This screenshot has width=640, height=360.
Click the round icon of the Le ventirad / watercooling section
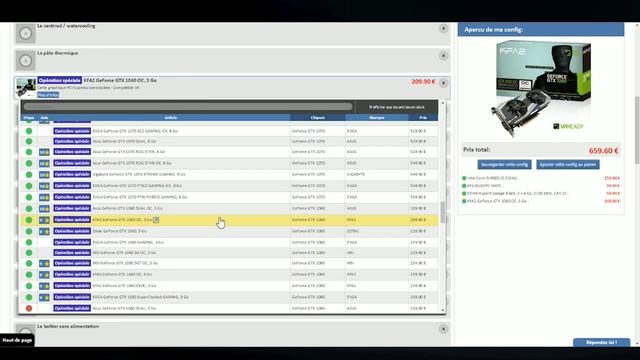click(x=25, y=33)
